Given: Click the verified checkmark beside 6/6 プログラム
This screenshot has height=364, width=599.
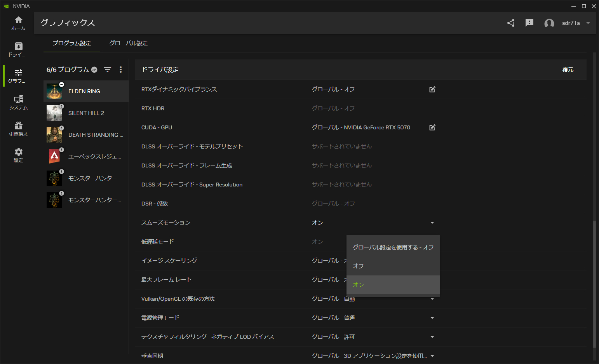Looking at the screenshot, I should [x=94, y=70].
